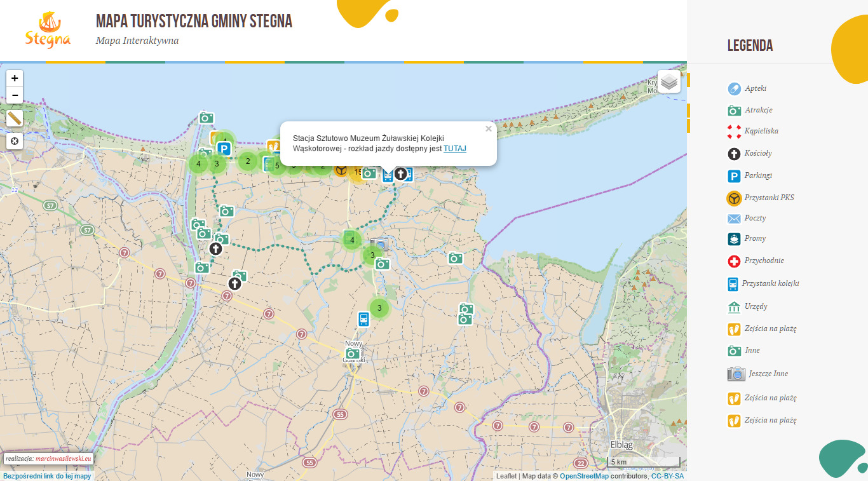Activate the ruler measure tool
Screen dimensions: 868x481
point(15,118)
